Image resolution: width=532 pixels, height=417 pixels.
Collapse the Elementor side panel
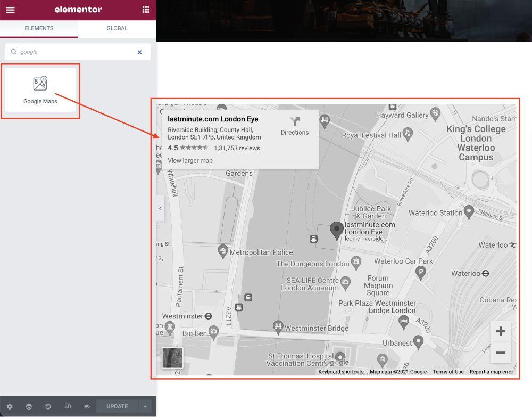[x=160, y=208]
